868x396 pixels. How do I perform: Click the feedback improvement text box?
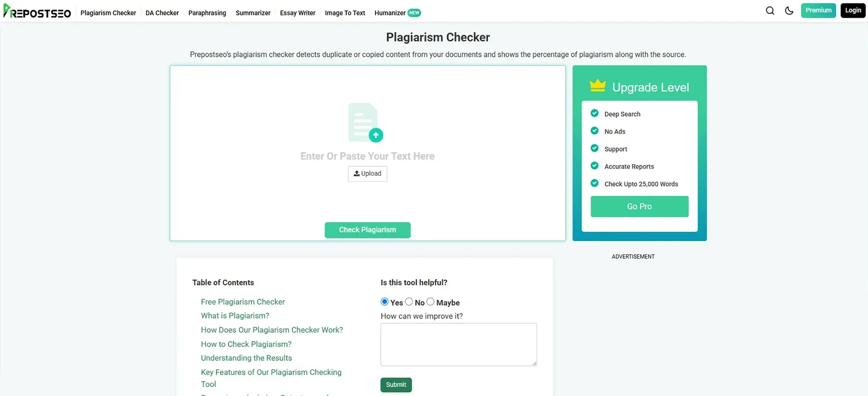pos(458,344)
